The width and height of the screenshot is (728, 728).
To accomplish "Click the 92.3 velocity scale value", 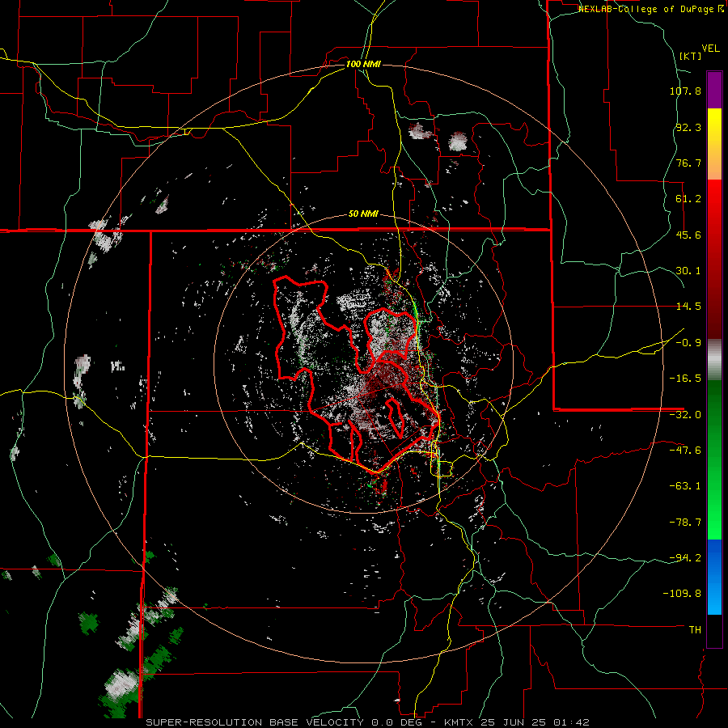I will 688,127.
